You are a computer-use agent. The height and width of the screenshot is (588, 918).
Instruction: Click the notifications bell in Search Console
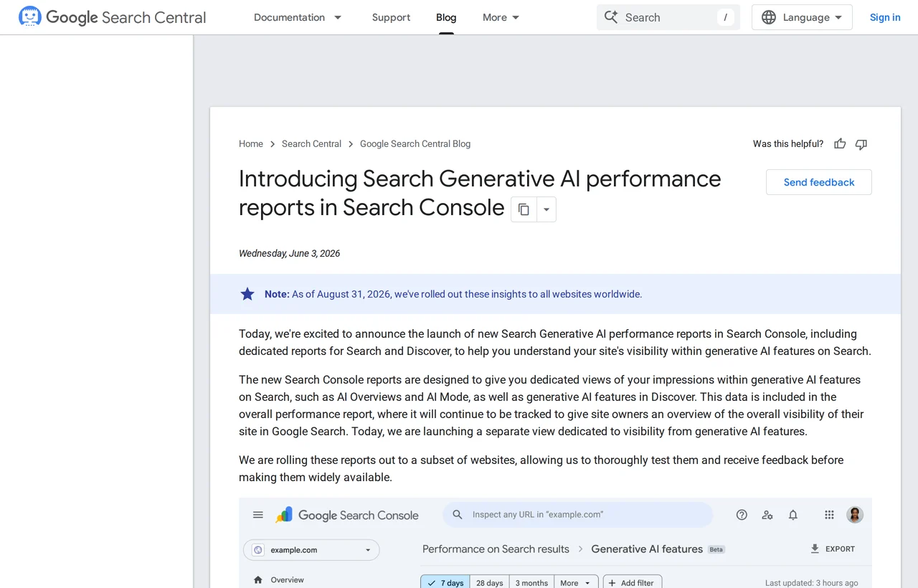[x=793, y=515]
